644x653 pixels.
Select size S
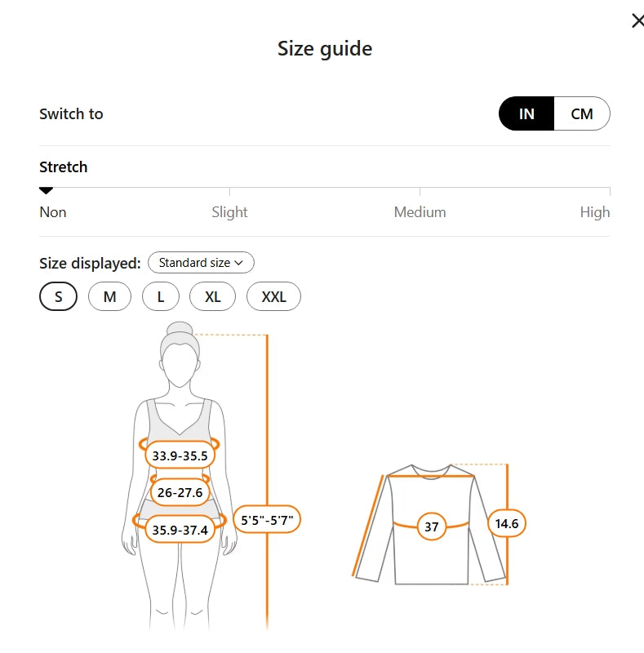(58, 296)
